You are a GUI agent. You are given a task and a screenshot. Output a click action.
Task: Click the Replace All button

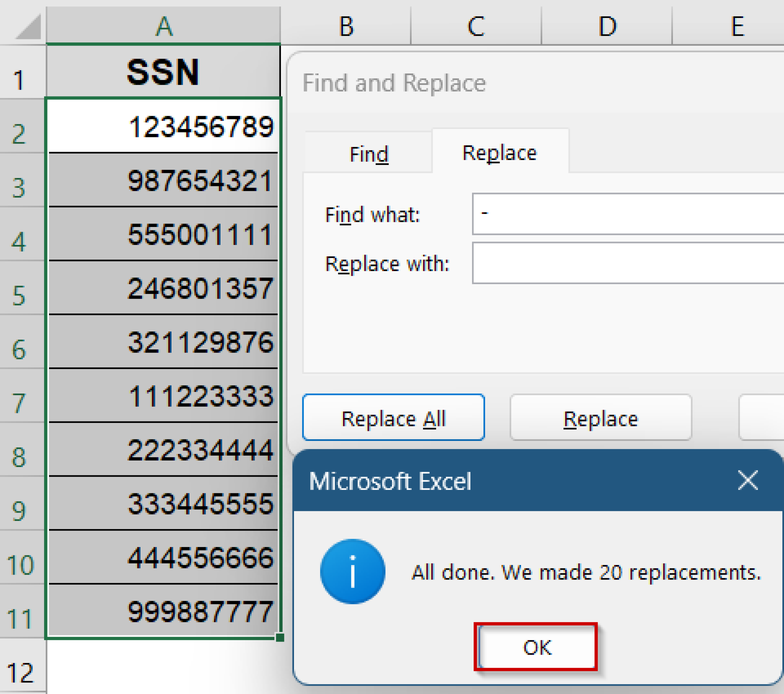(393, 418)
